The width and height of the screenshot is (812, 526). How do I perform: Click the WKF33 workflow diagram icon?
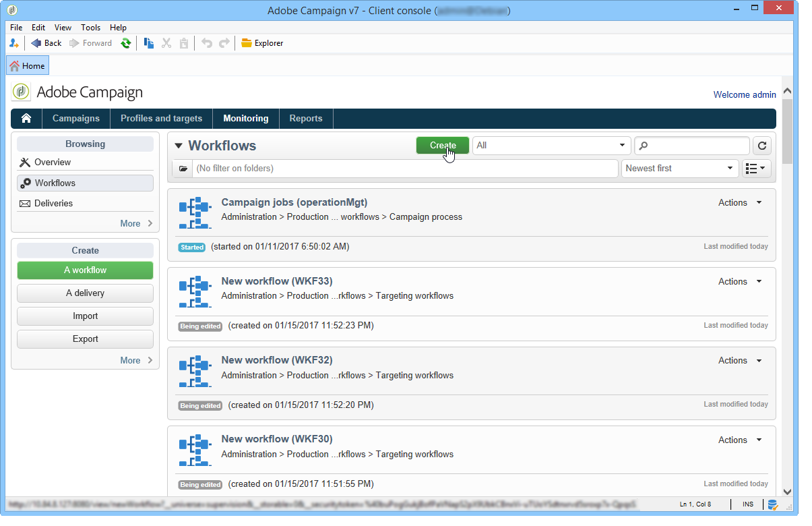click(195, 292)
